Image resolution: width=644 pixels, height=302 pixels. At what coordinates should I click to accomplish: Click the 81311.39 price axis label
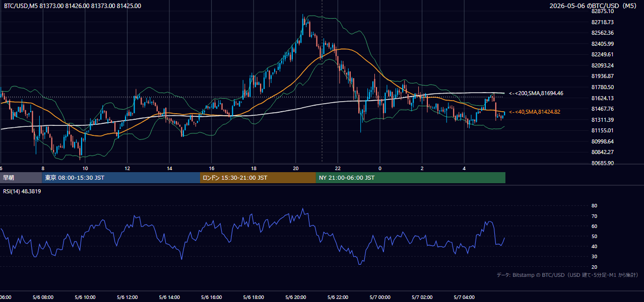(x=603, y=120)
